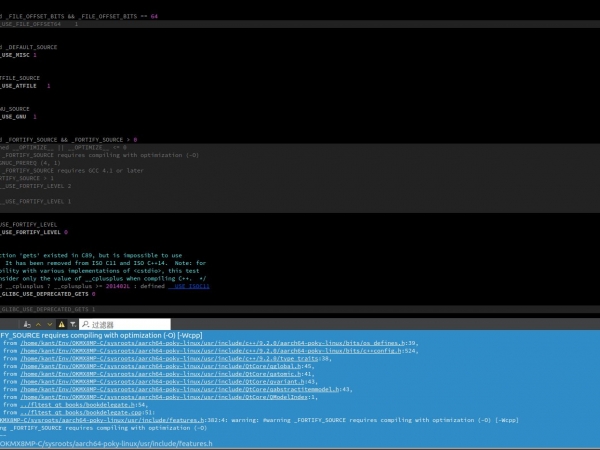Image resolution: width=600 pixels, height=450 pixels.
Task: Click the magnifier icon in filter box
Action: [86, 324]
